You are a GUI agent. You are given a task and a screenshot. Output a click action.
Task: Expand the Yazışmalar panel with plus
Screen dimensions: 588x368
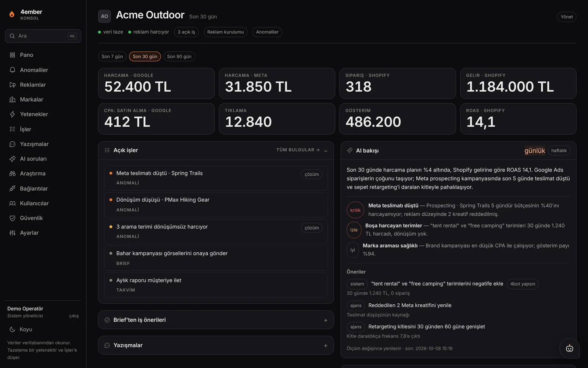tap(326, 346)
